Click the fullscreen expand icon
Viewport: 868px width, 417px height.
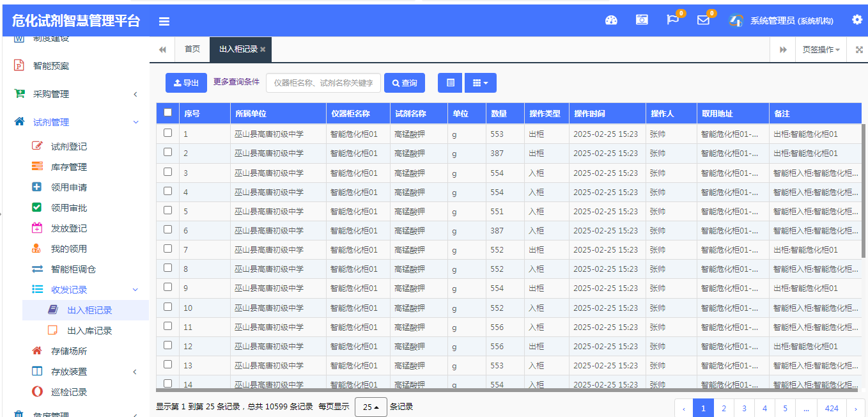point(858,50)
